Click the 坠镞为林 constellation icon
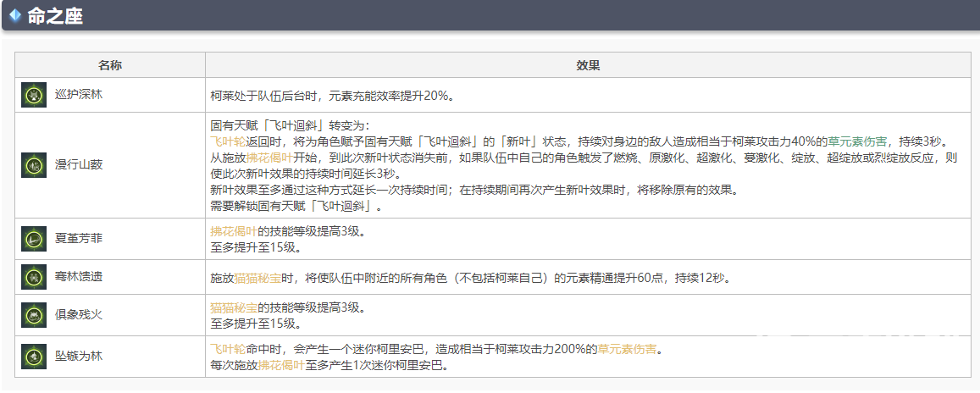 point(33,356)
